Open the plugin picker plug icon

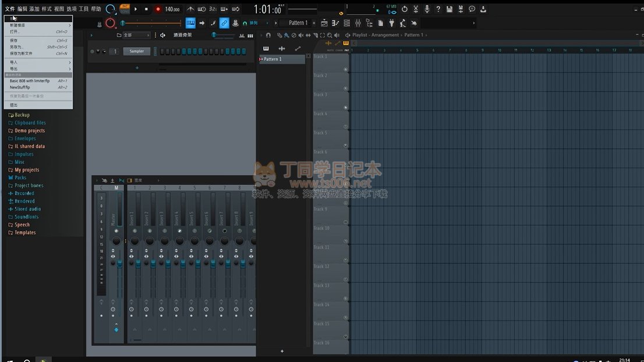[x=391, y=23]
